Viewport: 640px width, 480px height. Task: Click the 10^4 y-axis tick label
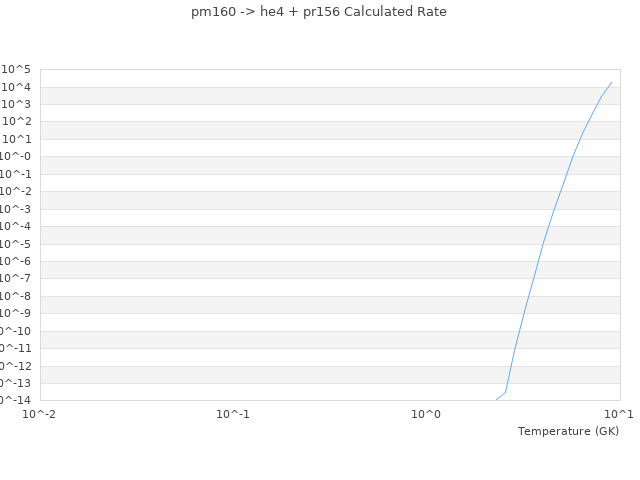[x=16, y=87]
